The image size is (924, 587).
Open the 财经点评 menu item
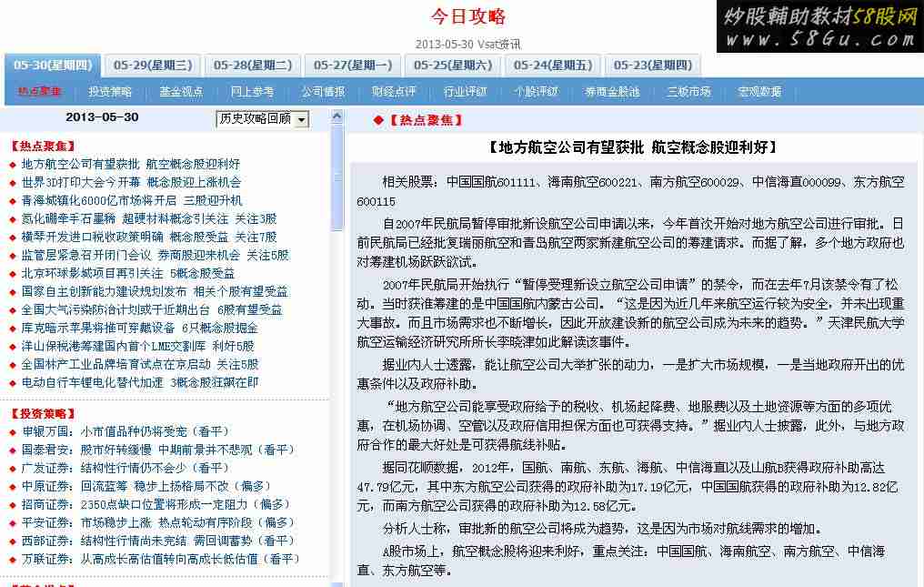click(x=394, y=91)
